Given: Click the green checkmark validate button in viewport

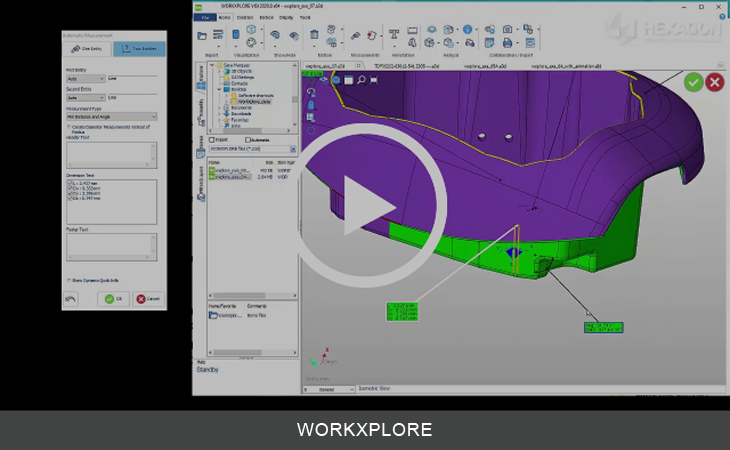Looking at the screenshot, I should [x=694, y=82].
